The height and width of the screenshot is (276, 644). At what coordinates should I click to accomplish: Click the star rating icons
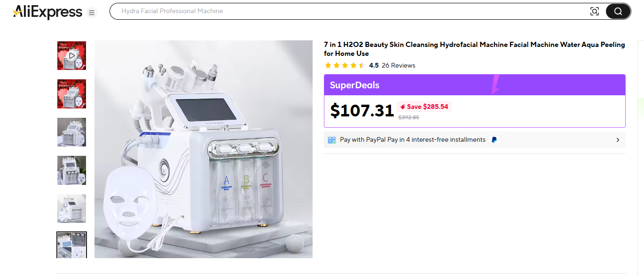click(345, 66)
